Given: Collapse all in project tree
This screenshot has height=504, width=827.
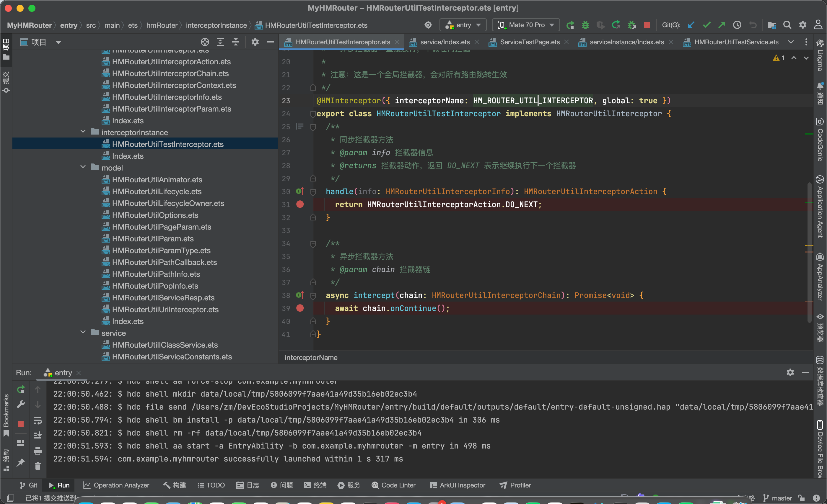Looking at the screenshot, I should 236,42.
